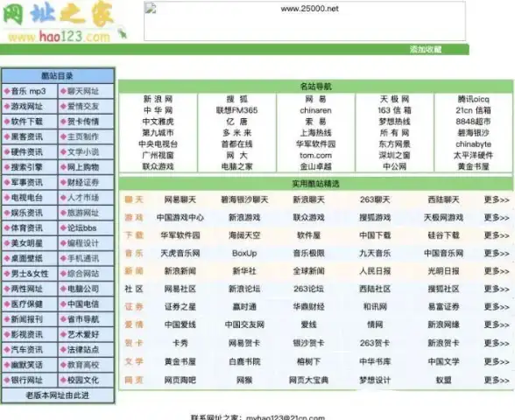The width and height of the screenshot is (515, 420).
Task: Open 搜索引擎 category
Action: [27, 167]
